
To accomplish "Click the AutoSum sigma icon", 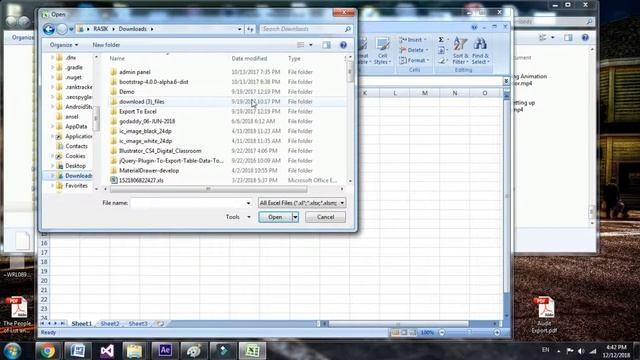I will 441,40.
